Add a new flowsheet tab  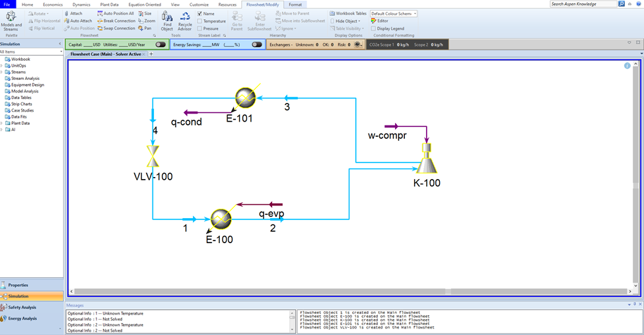tap(151, 54)
